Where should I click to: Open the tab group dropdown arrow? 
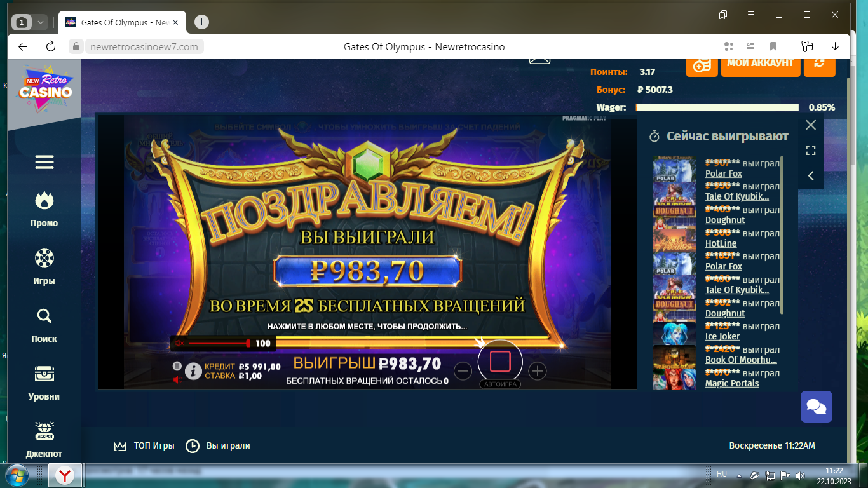click(x=41, y=22)
